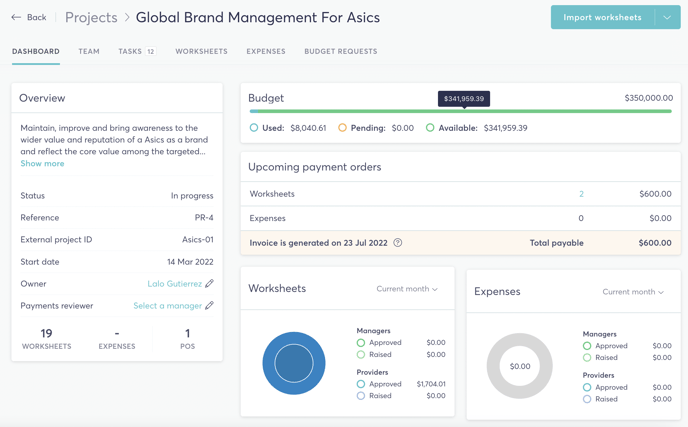Click Worksheets Providers Raised legend circle

click(361, 396)
